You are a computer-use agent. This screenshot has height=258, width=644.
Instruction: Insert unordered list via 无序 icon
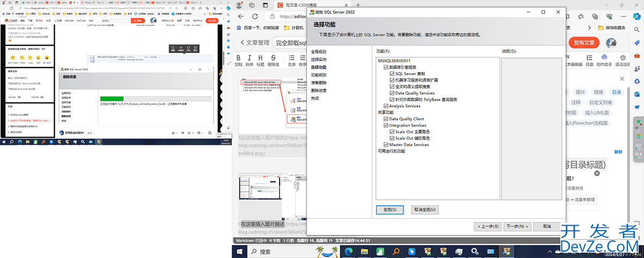[292, 60]
